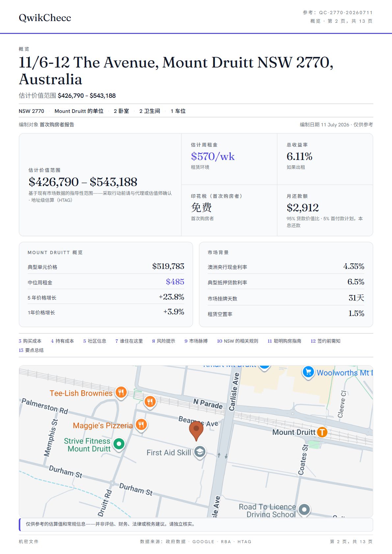The width and height of the screenshot is (392, 554).
Task: Click the reference number QC-2770-20260711
Action: tap(346, 13)
